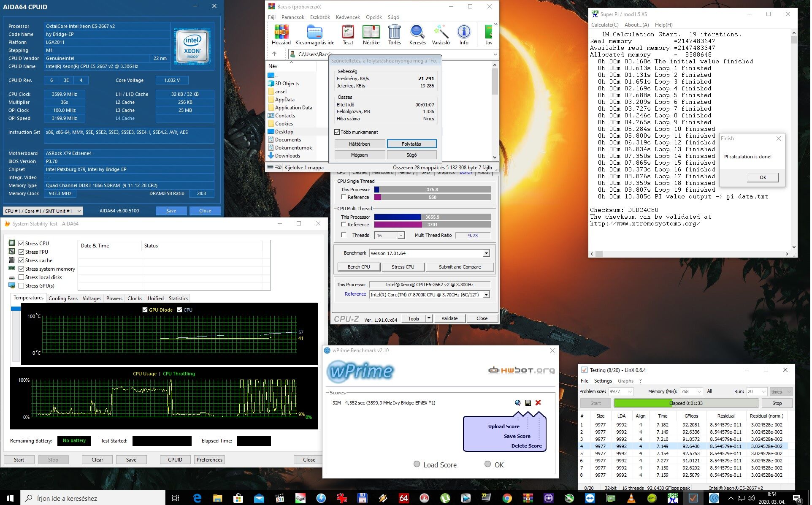Expand the Reference processor dropdown in CPU-Z
Viewport: 812px width, 505px height.
(486, 295)
